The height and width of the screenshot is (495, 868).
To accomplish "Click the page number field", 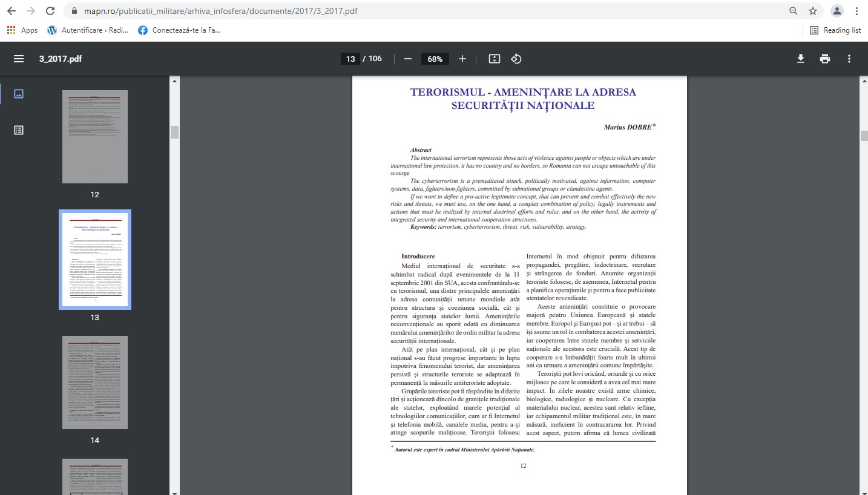I will pyautogui.click(x=350, y=59).
